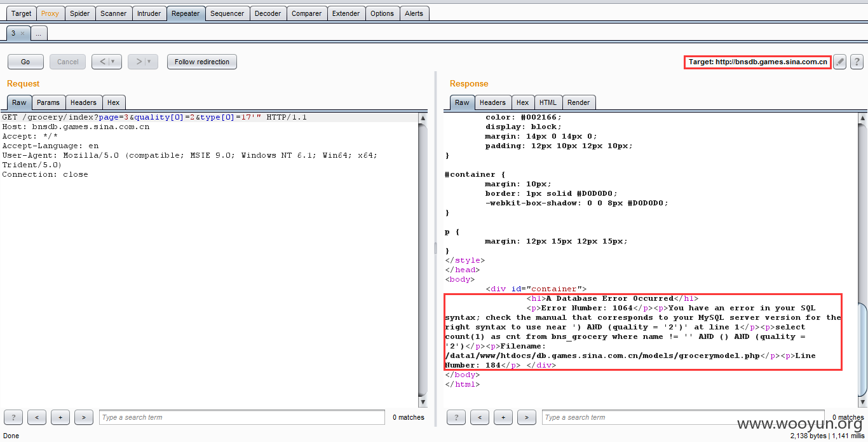Open the Decoder tab

[268, 13]
